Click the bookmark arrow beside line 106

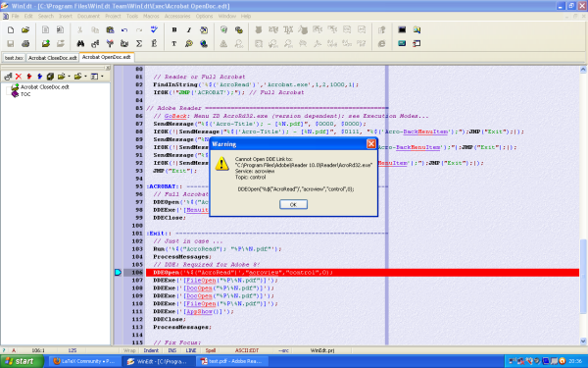118,272
